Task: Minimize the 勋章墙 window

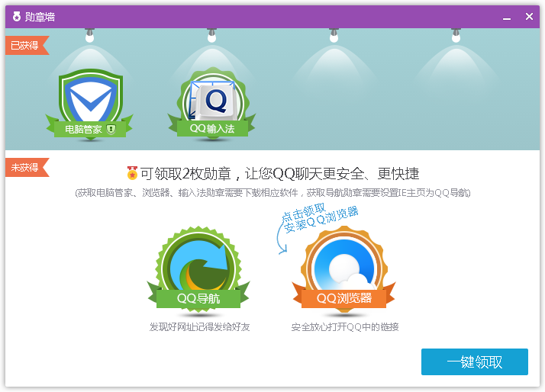Action: pos(507,17)
